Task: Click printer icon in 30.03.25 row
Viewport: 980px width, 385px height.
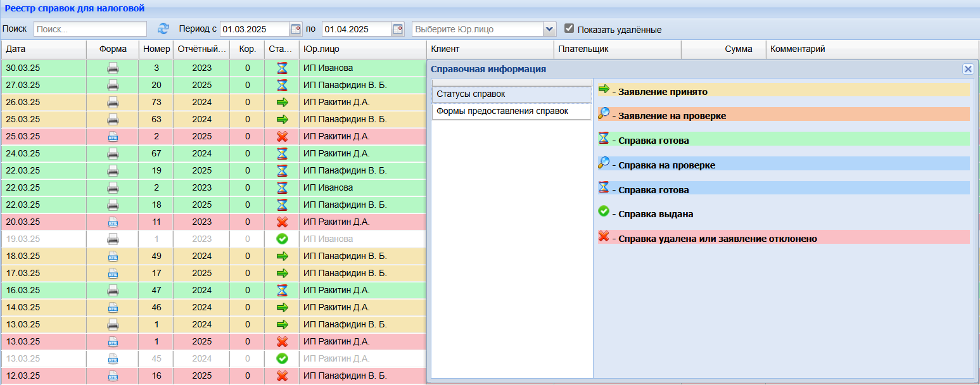Action: [113, 68]
